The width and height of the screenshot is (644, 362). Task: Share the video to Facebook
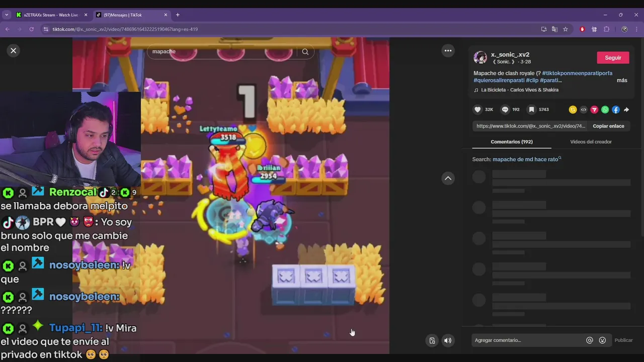pos(616,110)
